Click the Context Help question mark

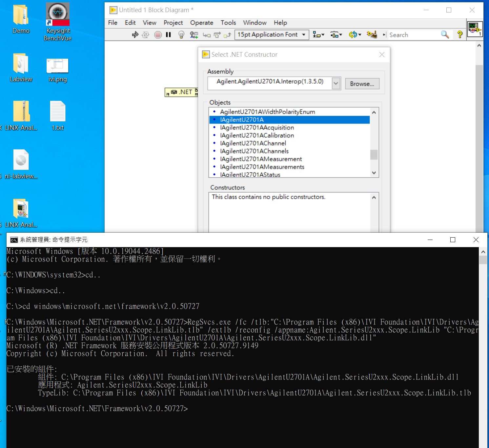click(x=460, y=35)
